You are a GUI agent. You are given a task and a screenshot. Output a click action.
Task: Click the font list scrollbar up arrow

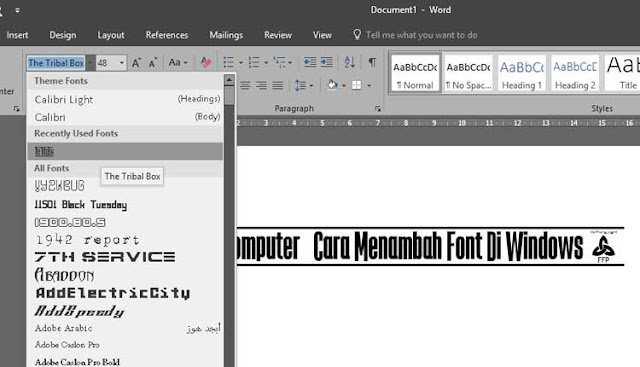(x=229, y=80)
